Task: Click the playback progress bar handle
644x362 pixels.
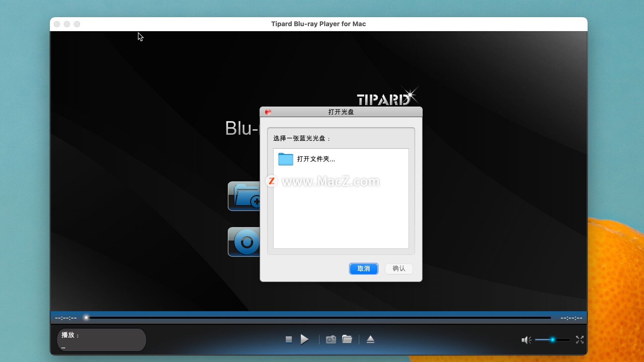Action: click(86, 317)
